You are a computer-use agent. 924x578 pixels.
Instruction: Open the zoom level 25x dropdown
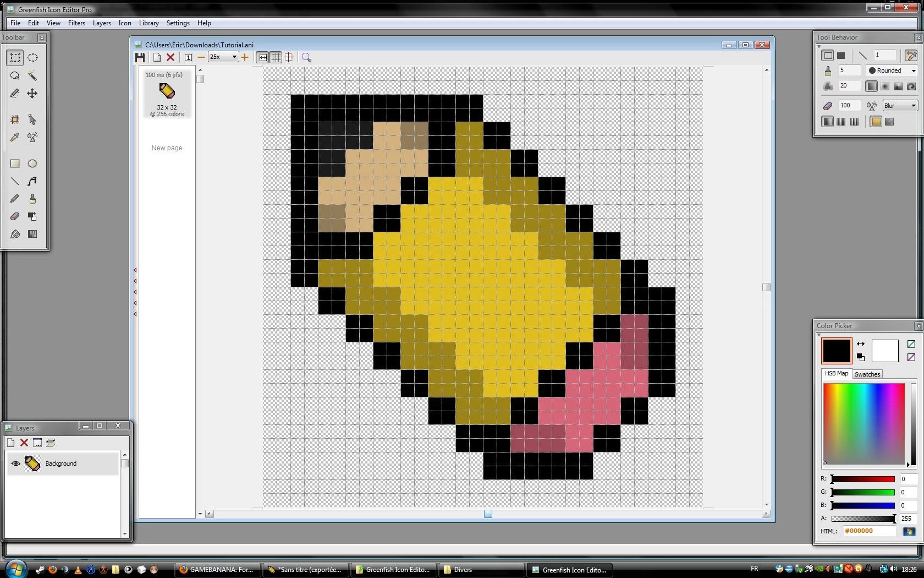pos(234,57)
